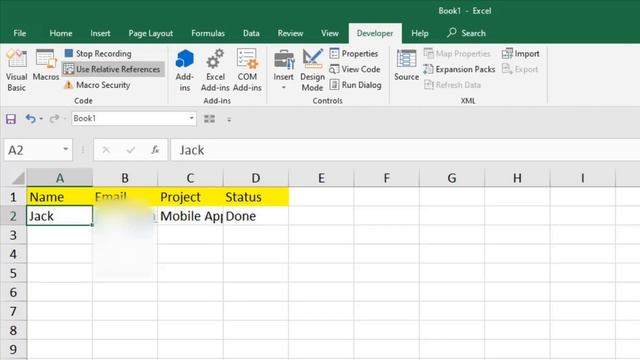This screenshot has width=640, height=360.
Task: Open the Macros dialog
Action: tap(46, 65)
